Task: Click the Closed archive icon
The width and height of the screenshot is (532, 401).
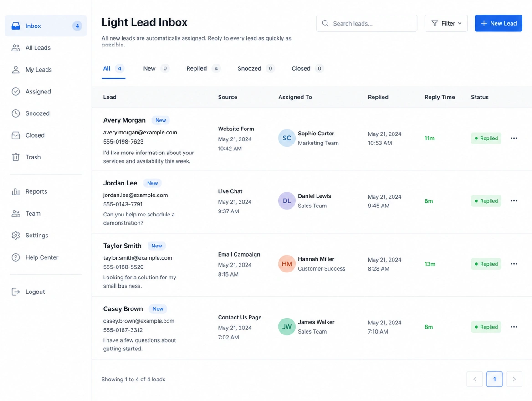Action: click(15, 135)
